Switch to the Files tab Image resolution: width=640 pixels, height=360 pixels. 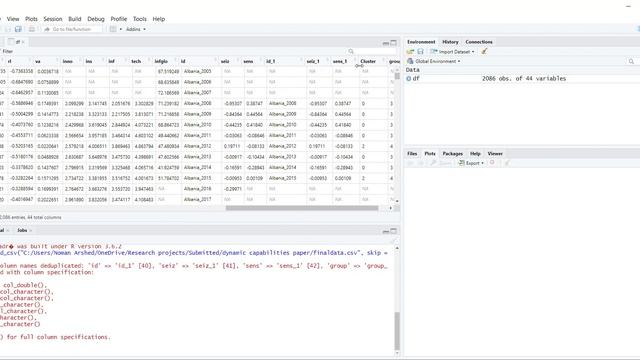point(412,153)
